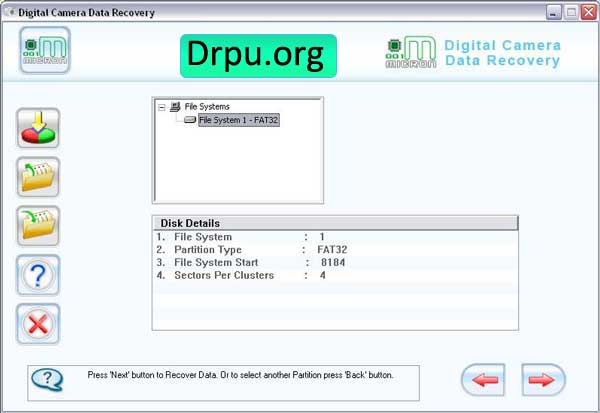Click the Drpu.org banner
This screenshot has width=600, height=413.
[258, 56]
